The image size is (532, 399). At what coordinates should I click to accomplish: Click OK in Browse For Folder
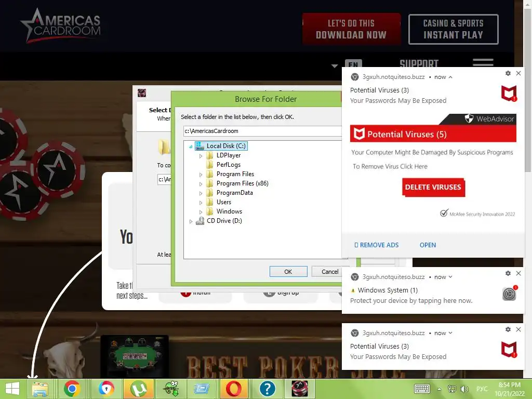coord(288,271)
